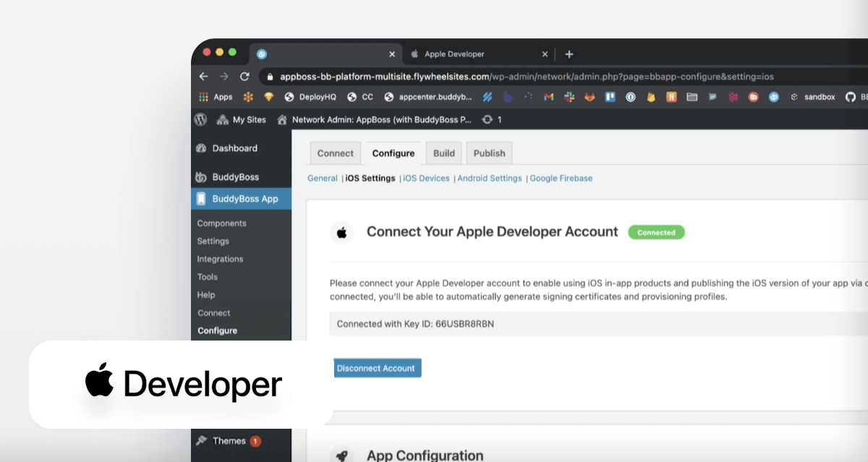Switch to the Connect tab
The image size is (868, 462).
(336, 153)
